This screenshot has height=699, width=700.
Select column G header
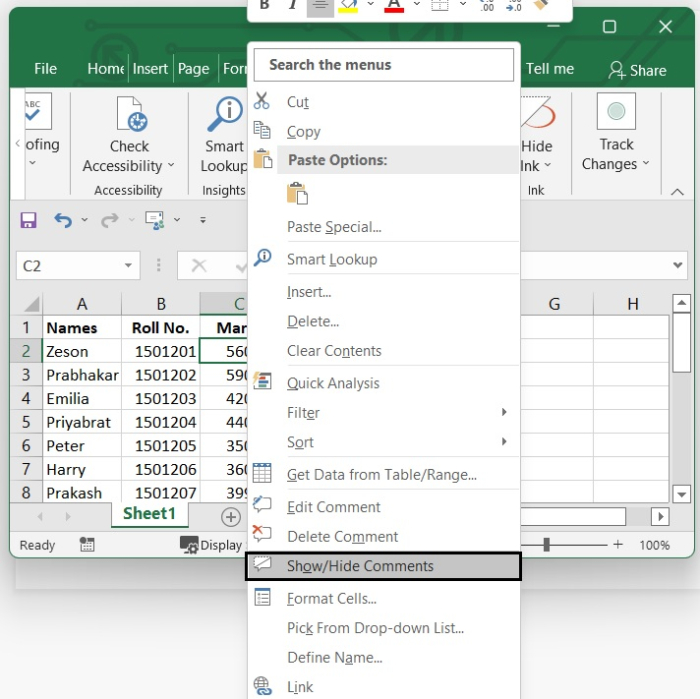[554, 304]
